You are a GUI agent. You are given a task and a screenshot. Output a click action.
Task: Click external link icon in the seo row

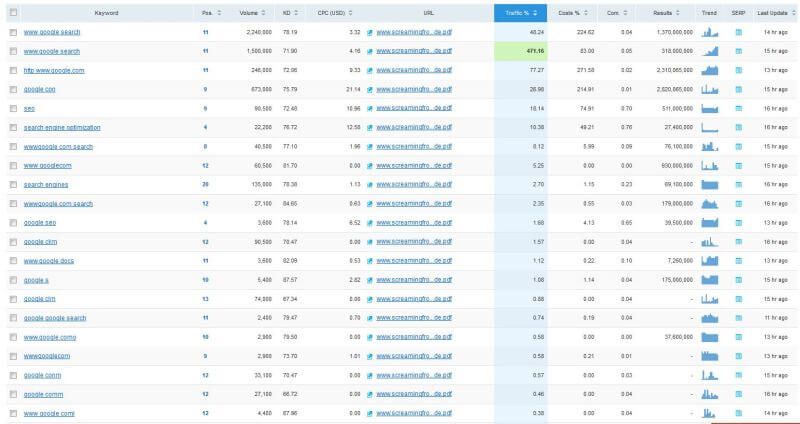[370, 109]
